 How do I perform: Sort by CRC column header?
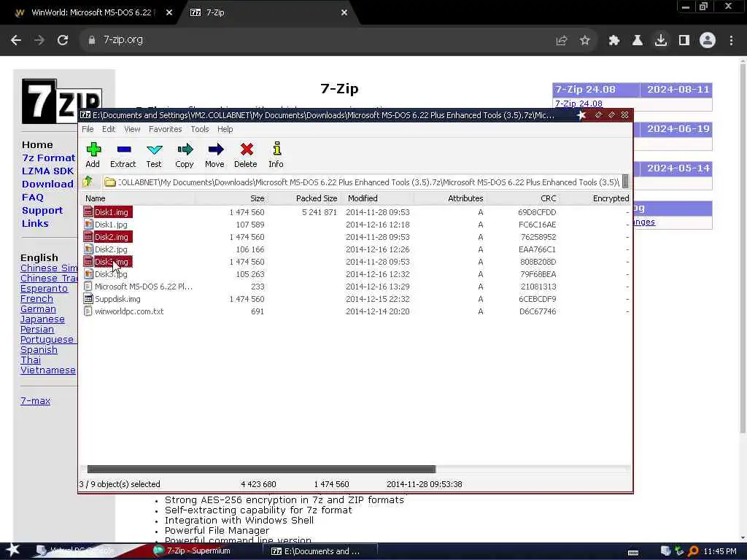pos(522,198)
